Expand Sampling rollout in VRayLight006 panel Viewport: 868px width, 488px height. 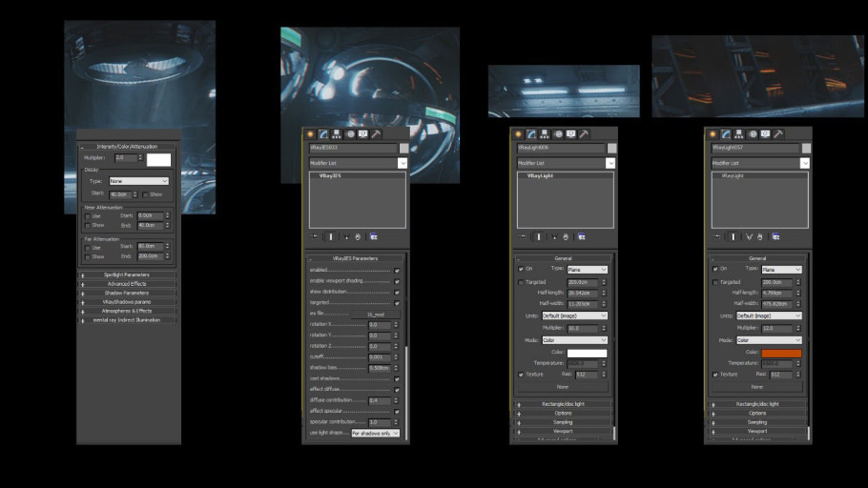click(x=563, y=422)
